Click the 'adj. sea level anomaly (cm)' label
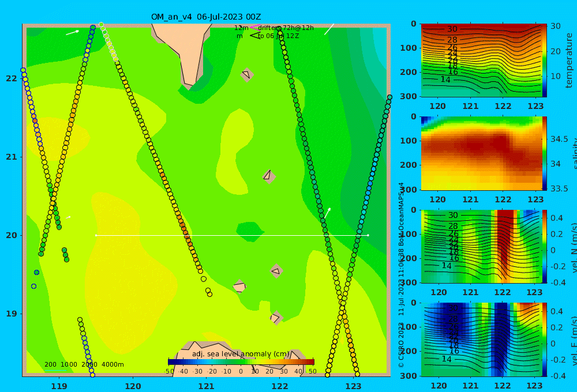 coord(241,354)
